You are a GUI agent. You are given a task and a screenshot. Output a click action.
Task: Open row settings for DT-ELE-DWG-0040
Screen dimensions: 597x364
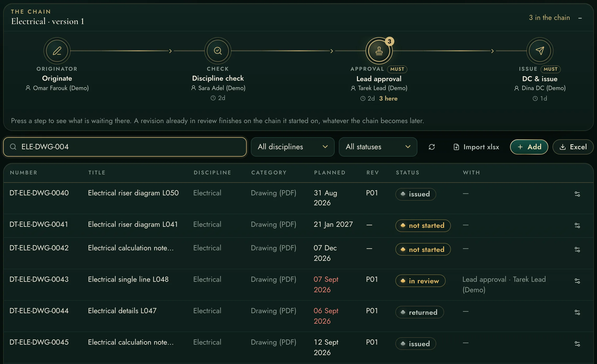[577, 194]
